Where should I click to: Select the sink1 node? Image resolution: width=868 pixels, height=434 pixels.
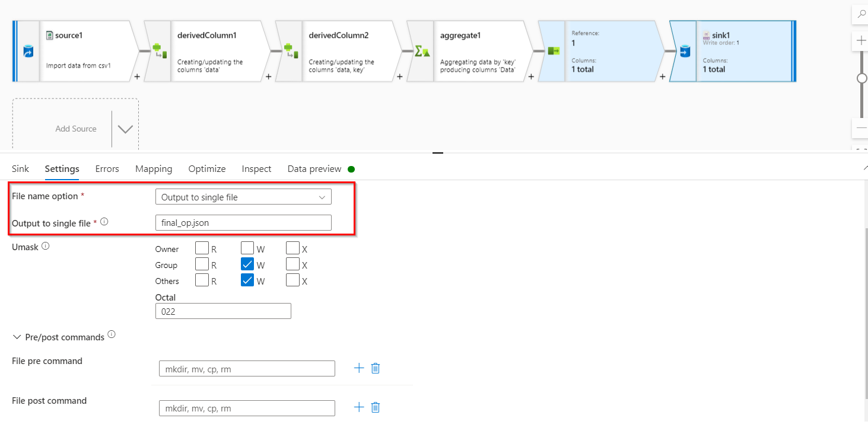(x=733, y=52)
